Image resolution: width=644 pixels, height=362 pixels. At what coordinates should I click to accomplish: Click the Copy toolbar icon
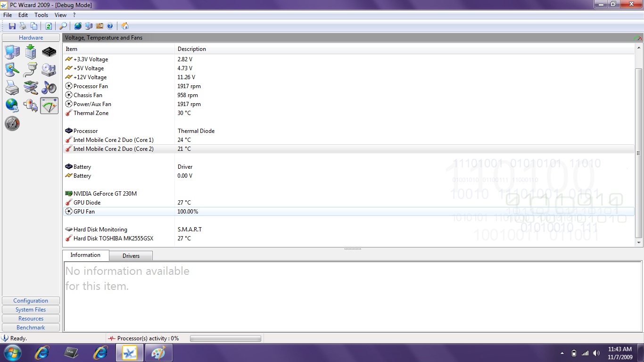tap(34, 26)
